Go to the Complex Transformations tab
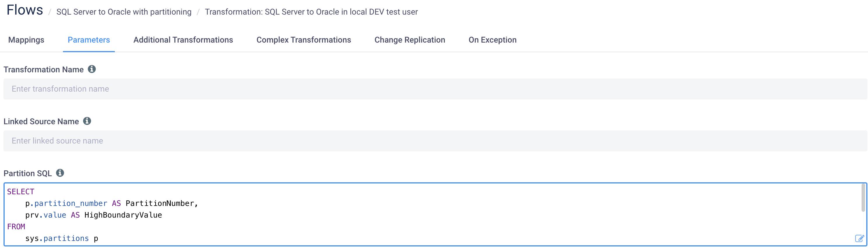The image size is (868, 252). (304, 40)
